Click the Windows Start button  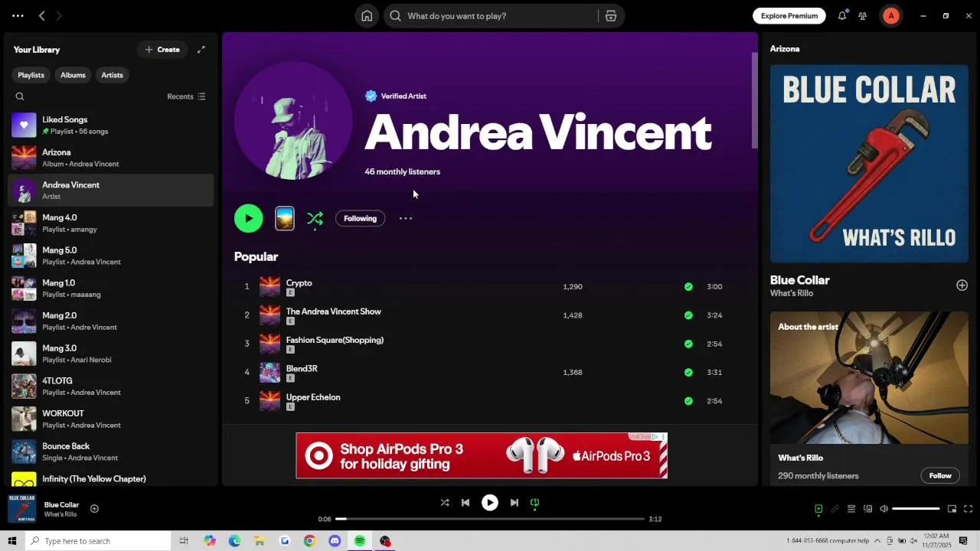pos(11,541)
